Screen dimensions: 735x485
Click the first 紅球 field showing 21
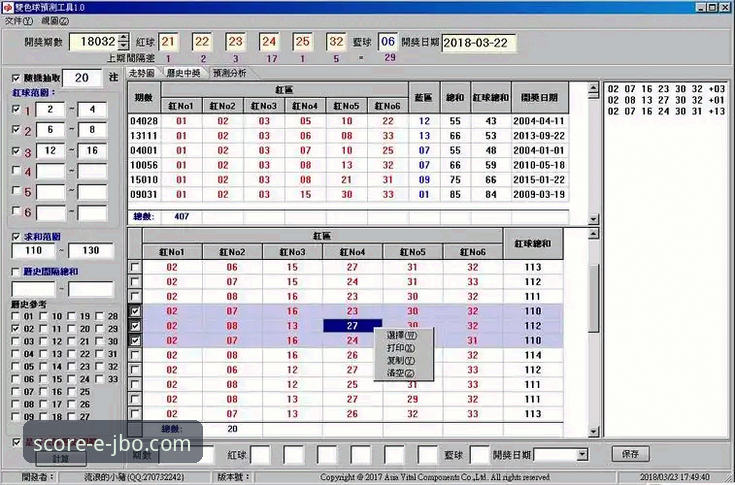(x=169, y=42)
